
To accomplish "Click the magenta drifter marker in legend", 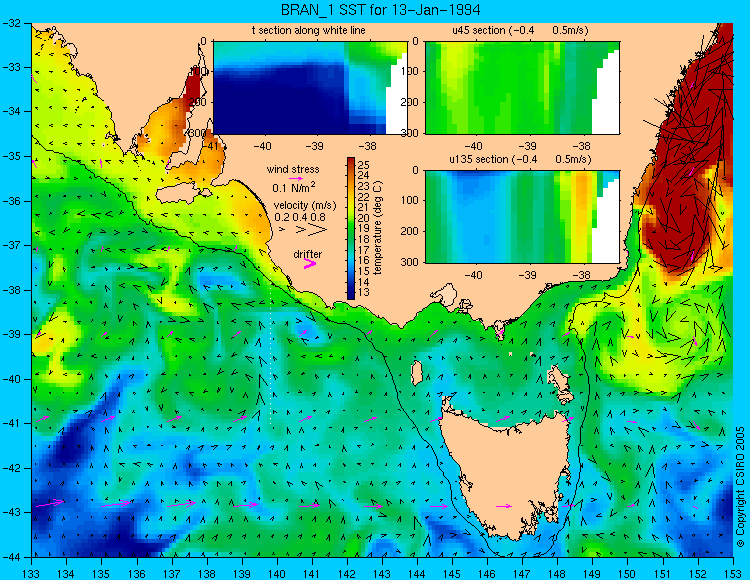I will [x=310, y=263].
